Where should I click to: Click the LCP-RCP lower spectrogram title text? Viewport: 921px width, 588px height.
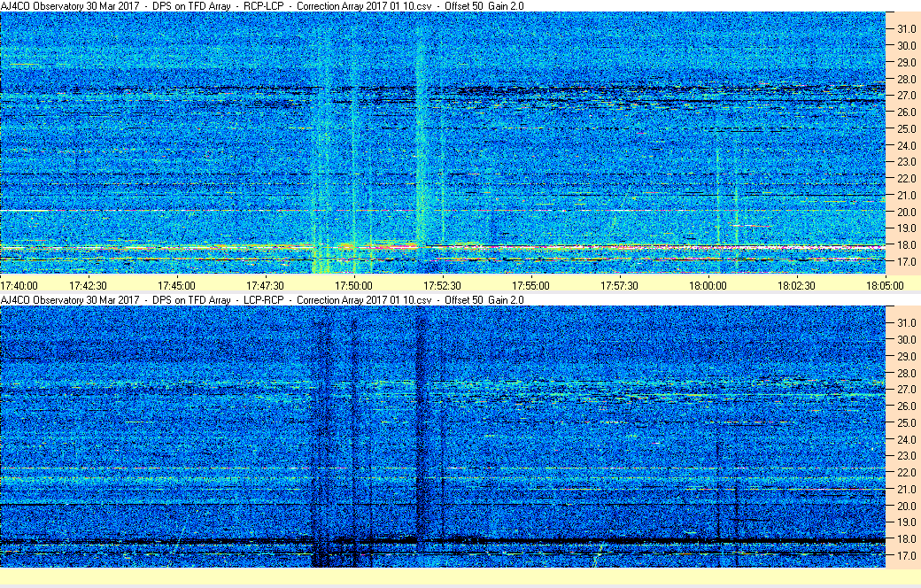click(262, 300)
